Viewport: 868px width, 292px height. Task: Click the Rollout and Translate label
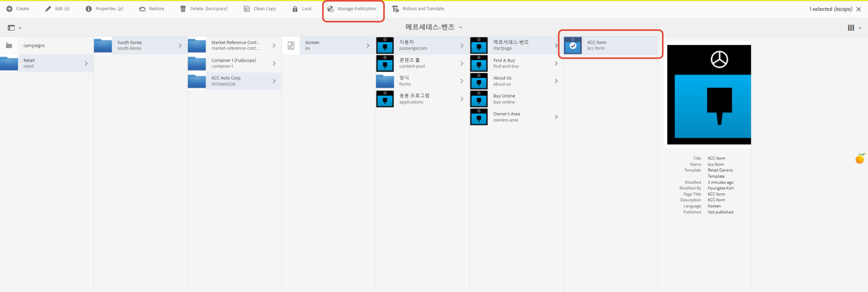(423, 9)
